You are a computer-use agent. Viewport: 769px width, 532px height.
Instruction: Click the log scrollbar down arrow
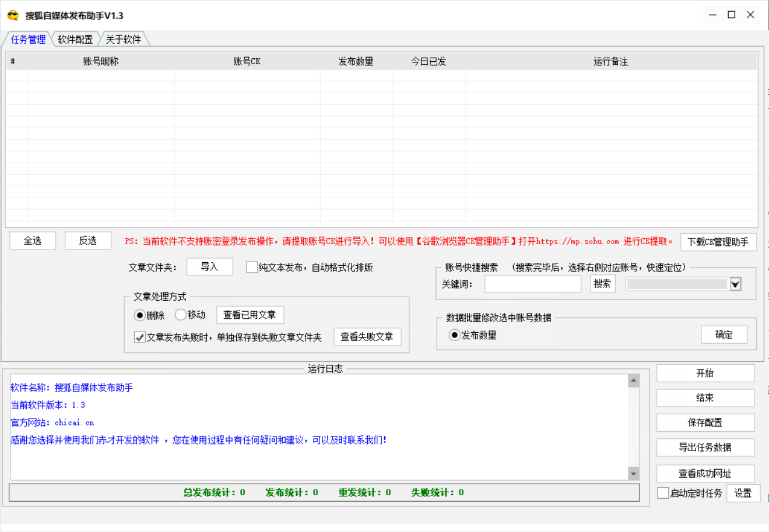click(634, 474)
